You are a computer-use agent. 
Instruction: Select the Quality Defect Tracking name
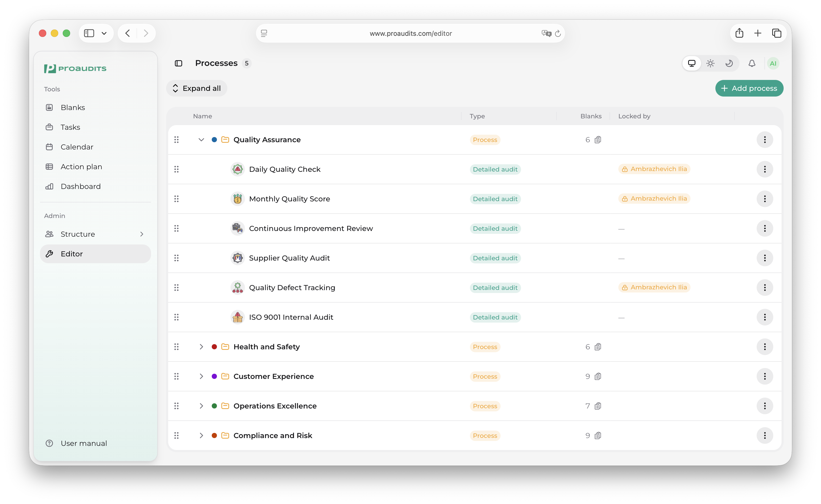pyautogui.click(x=292, y=288)
